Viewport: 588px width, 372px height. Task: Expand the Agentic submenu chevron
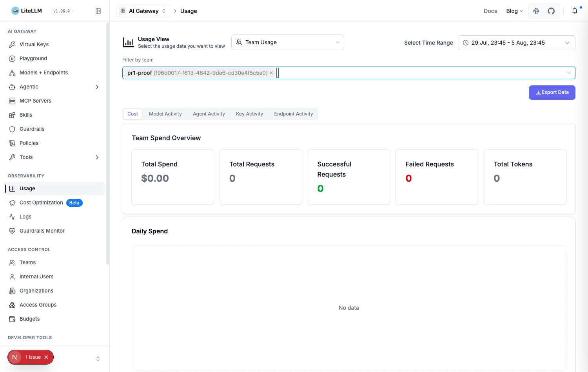(x=97, y=87)
